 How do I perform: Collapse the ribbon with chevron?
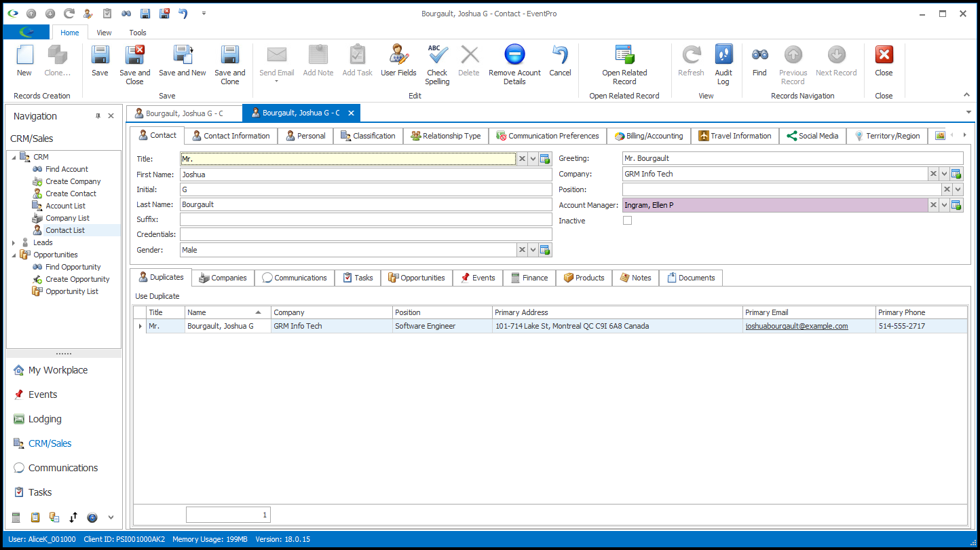[966, 94]
